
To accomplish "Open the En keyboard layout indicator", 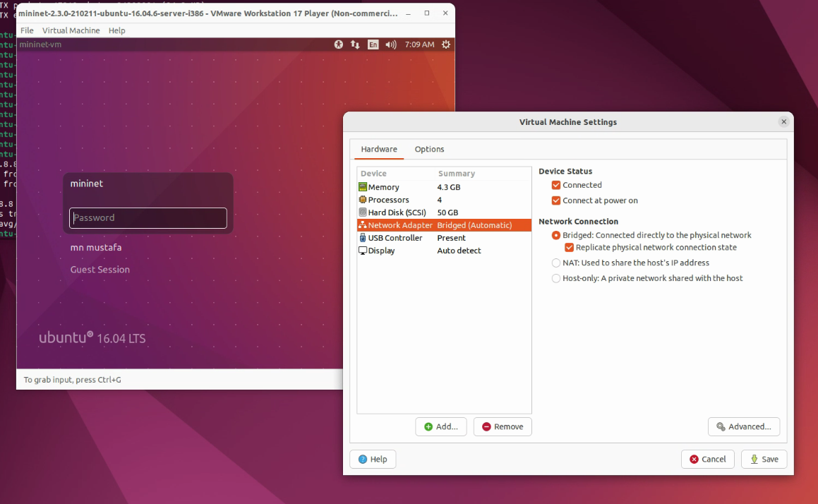I will coord(373,44).
